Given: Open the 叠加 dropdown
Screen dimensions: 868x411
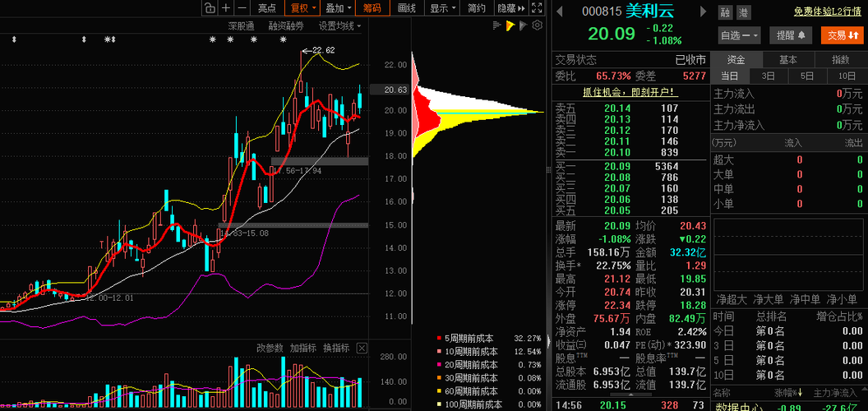Looking at the screenshot, I should pos(339,7).
